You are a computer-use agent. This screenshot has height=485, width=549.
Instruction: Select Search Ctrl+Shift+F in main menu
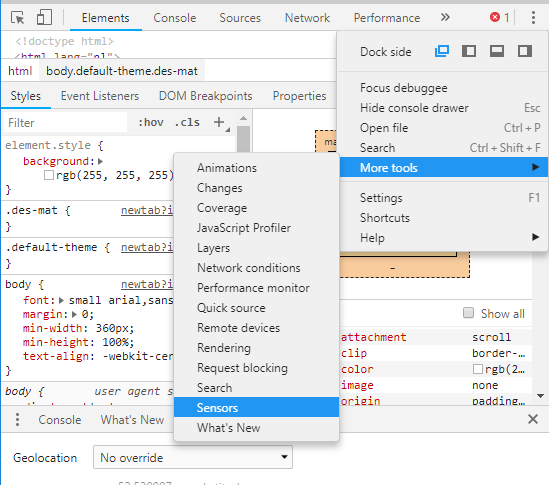tap(443, 147)
